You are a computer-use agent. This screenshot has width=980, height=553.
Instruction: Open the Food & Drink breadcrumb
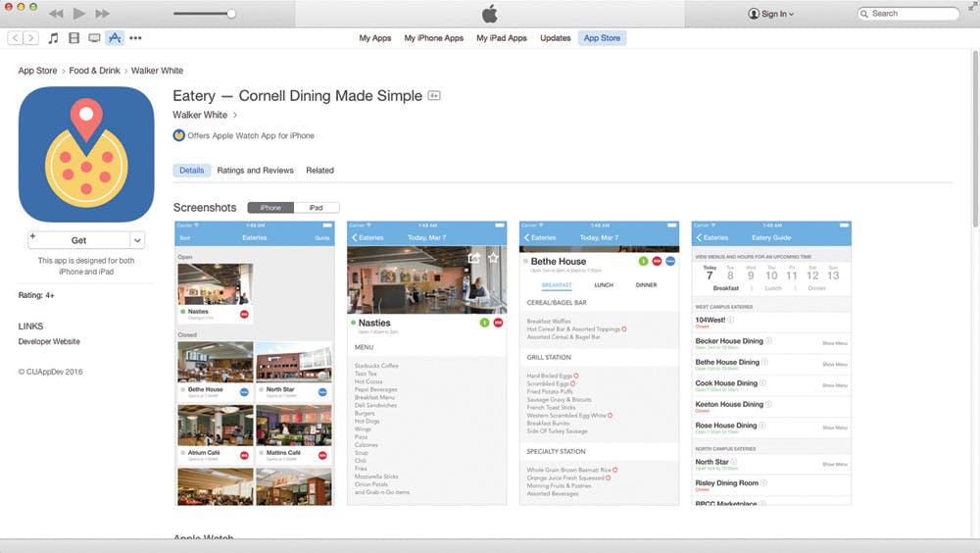coord(94,71)
